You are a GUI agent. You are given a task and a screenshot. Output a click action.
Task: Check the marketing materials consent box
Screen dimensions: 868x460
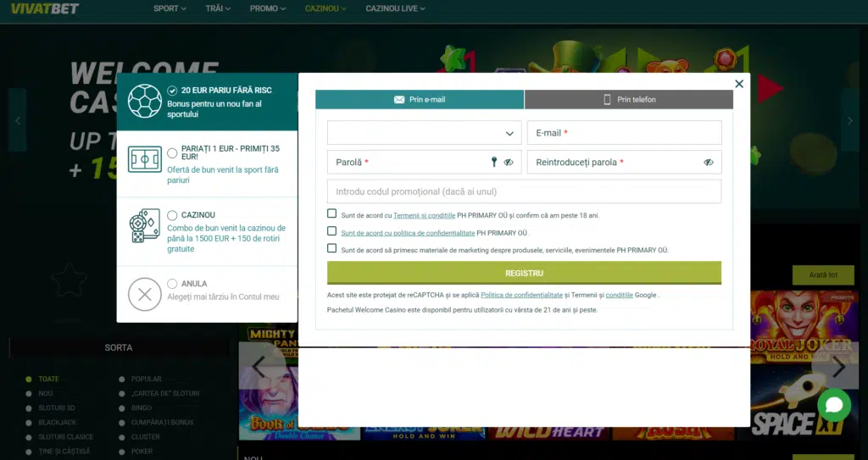coord(331,248)
